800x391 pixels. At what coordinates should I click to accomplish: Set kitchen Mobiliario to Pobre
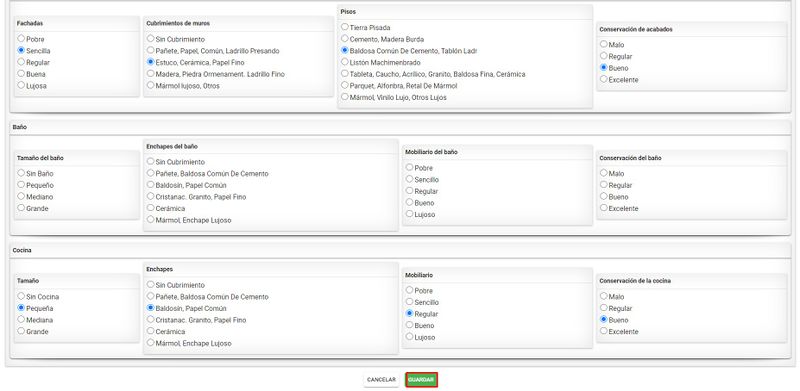pos(409,290)
